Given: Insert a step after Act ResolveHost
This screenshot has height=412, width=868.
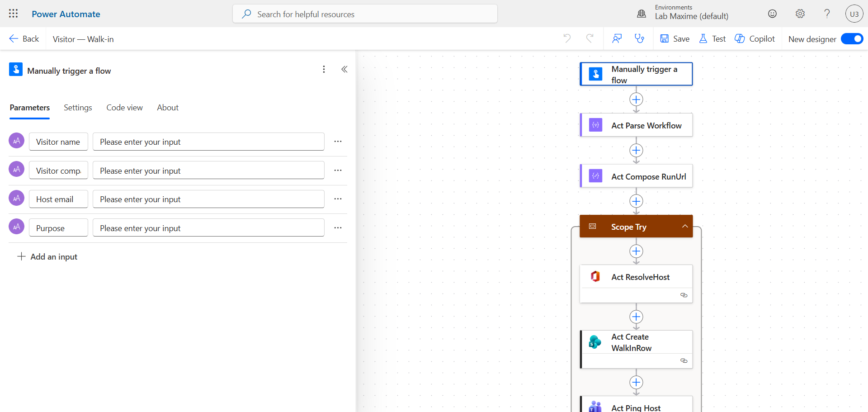Looking at the screenshot, I should click(636, 317).
